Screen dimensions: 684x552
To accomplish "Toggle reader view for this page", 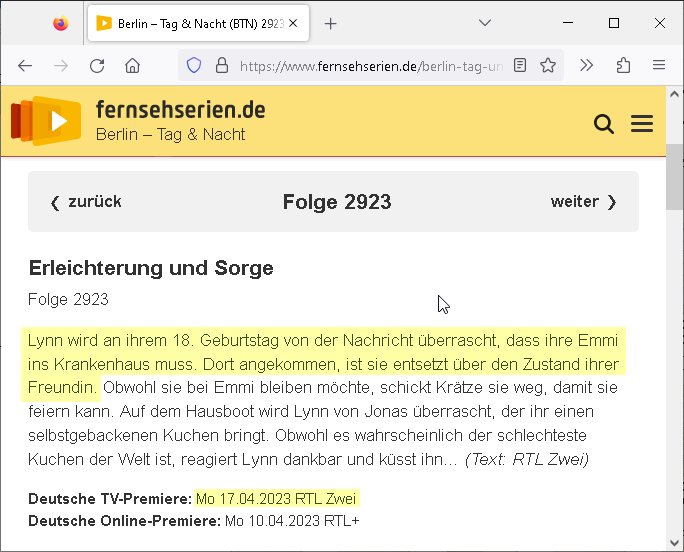I will (520, 65).
